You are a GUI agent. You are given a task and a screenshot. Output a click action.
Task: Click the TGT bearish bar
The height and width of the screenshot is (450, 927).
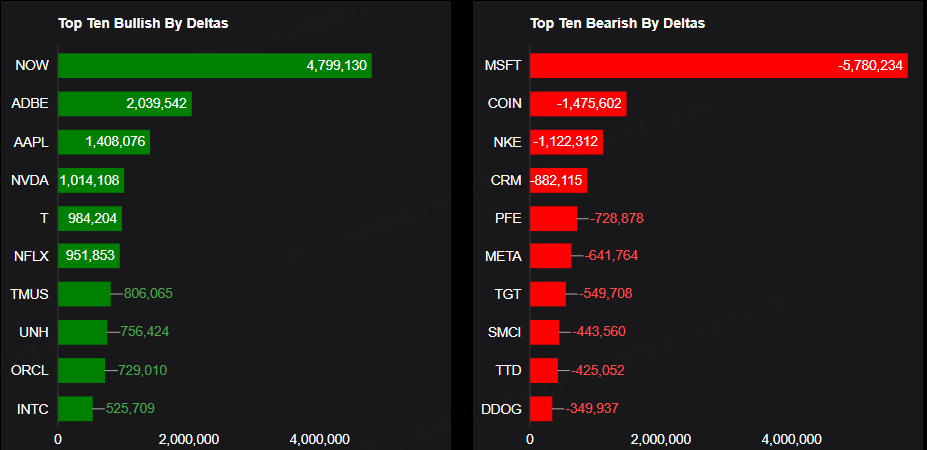point(547,294)
